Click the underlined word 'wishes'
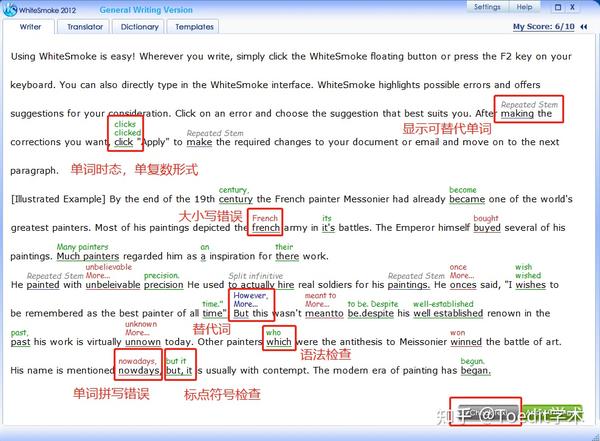Viewport: 600px width, 441px height. (531, 285)
